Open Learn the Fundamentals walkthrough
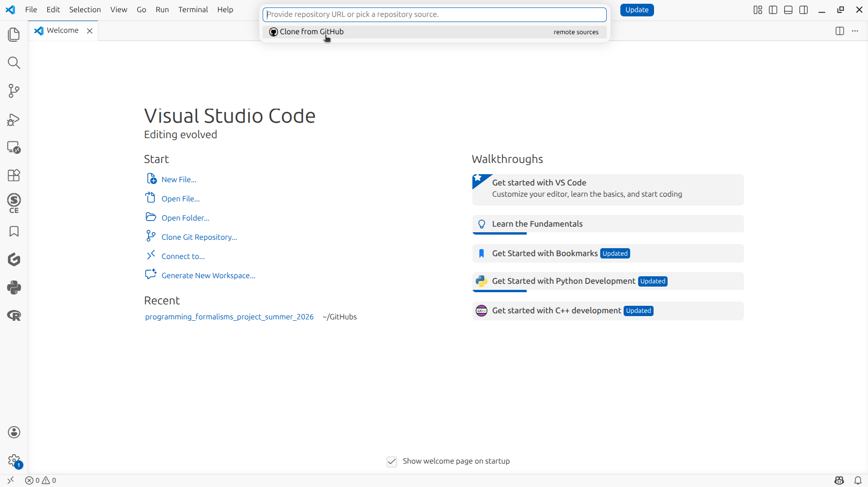 tap(608, 224)
